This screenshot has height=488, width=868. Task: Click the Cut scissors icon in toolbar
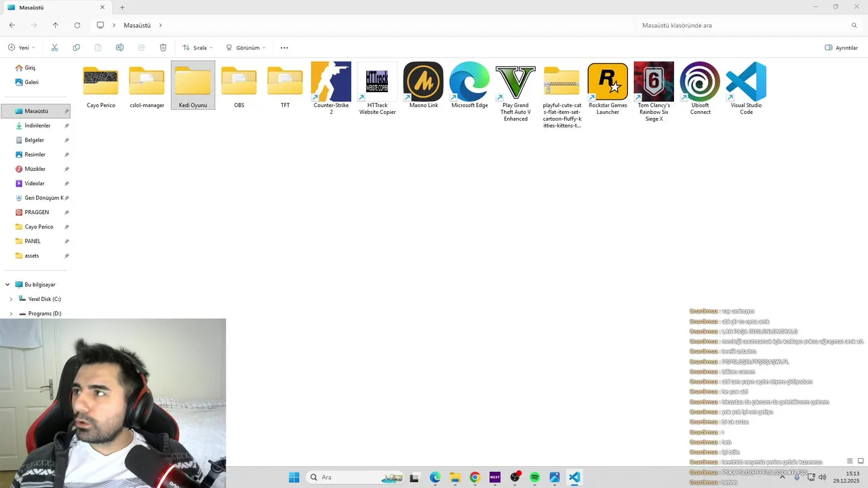point(54,47)
